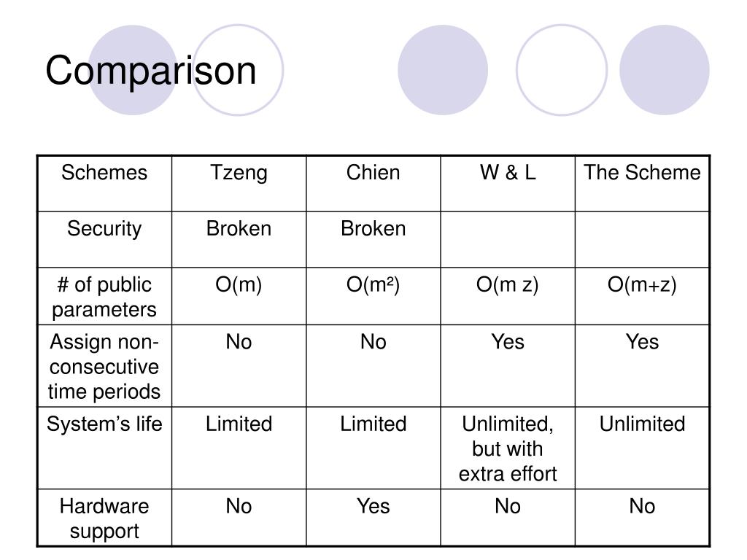
Task: Click Unlimited under The Scheme column
Action: tap(642, 424)
